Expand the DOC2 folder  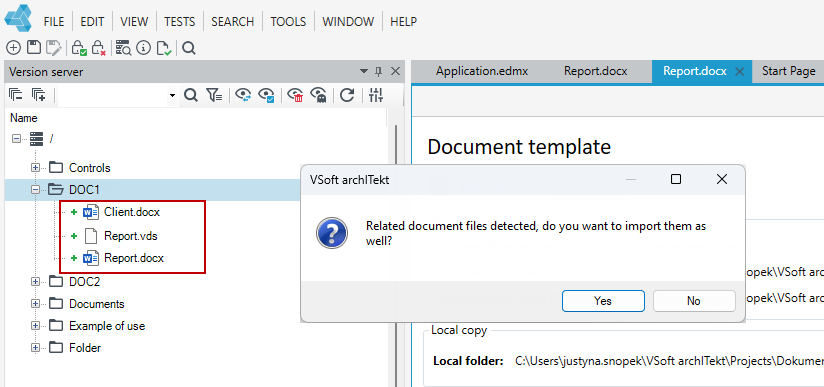point(35,282)
